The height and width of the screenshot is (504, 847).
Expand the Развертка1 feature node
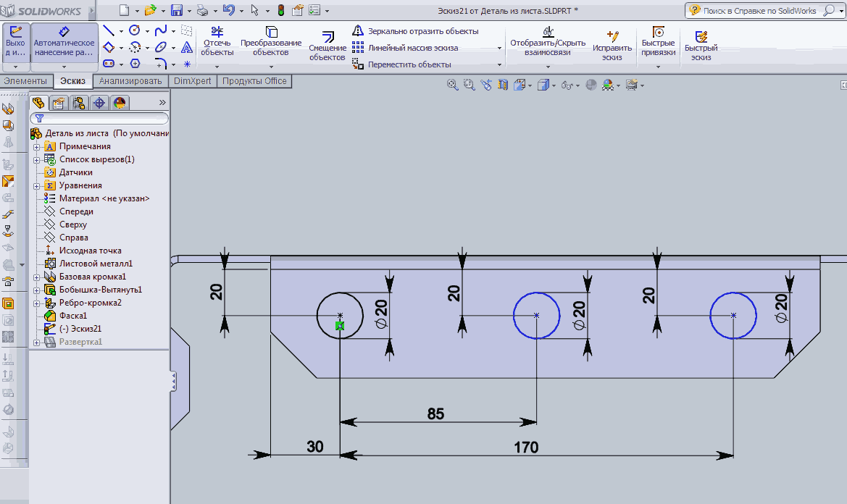(x=36, y=343)
